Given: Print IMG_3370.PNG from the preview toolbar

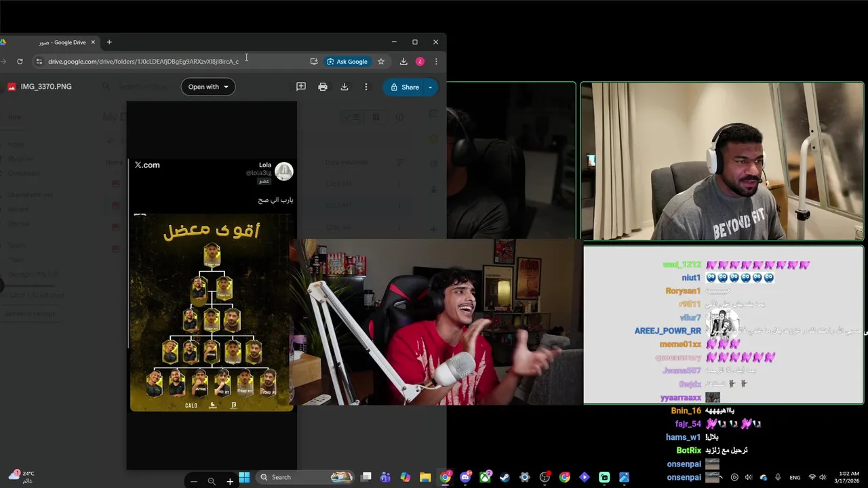Looking at the screenshot, I should (323, 87).
